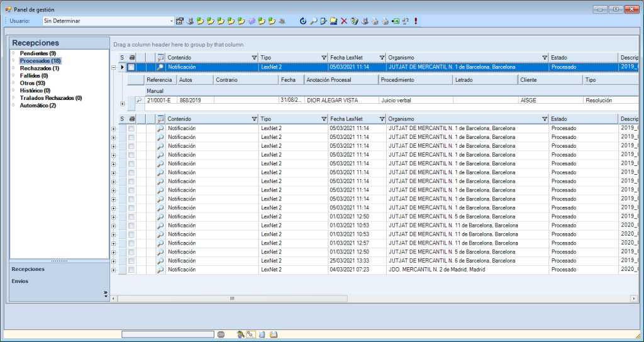Image resolution: width=644 pixels, height=342 pixels.
Task: Check the box for JDO. MERCANTIL Madrid row
Action: (x=131, y=270)
